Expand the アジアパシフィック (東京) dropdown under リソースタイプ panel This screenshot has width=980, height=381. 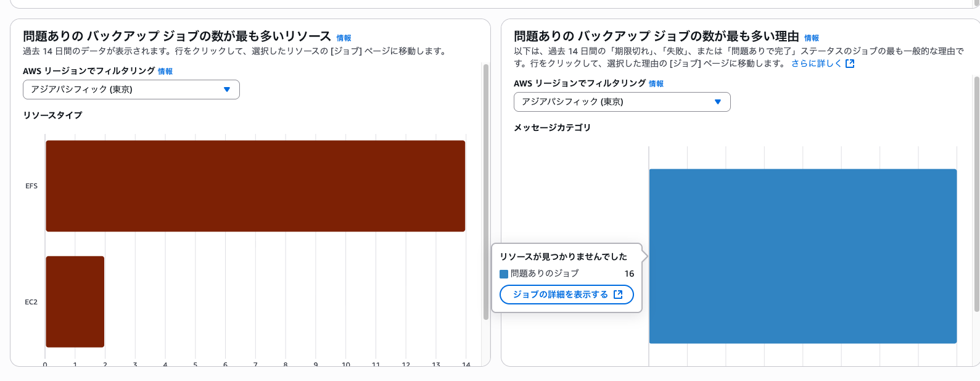[131, 90]
